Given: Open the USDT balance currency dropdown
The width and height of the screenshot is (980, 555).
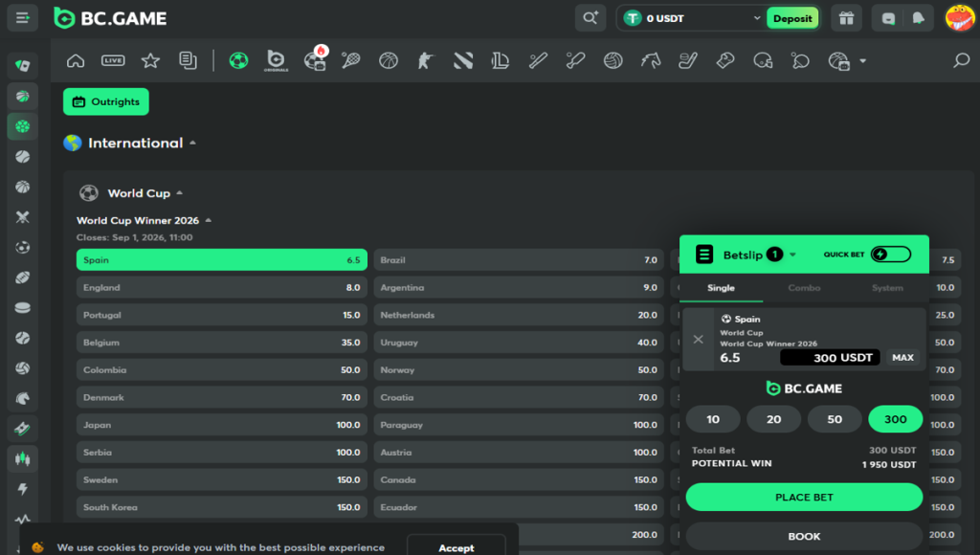Looking at the screenshot, I should click(689, 18).
